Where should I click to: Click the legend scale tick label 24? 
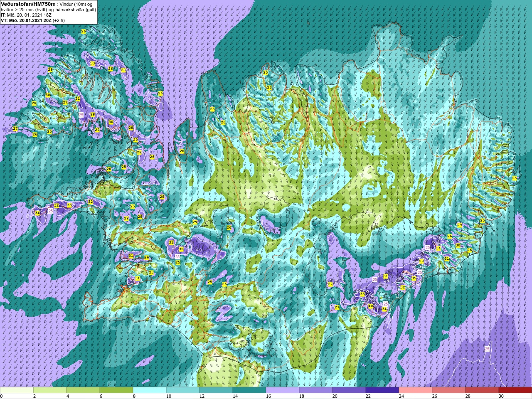tap(401, 396)
